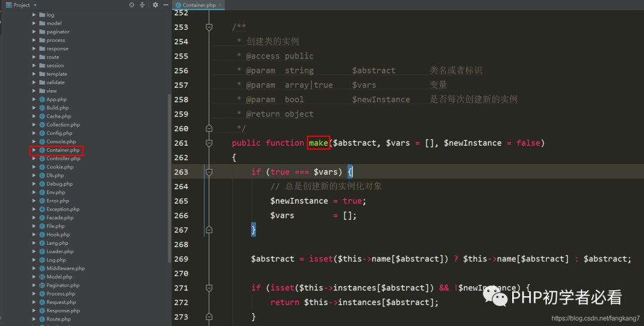Screen dimensions: 644x326
Task: Expand the session folder
Action: [x=34, y=65]
